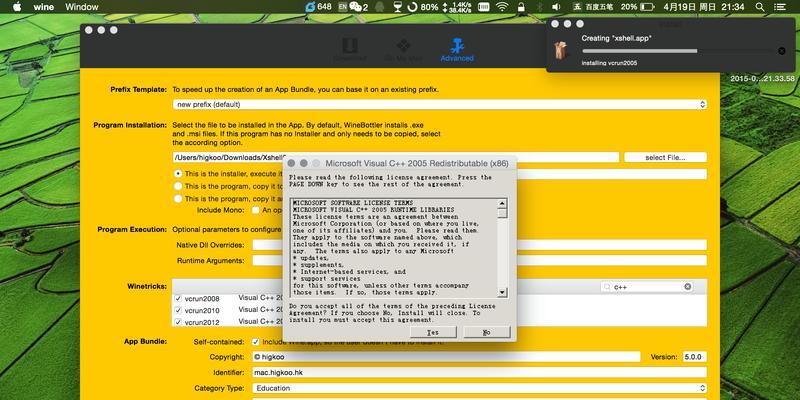This screenshot has width=800, height=400.
Task: Click the Native Dll Overrides field
Action: [x=480, y=245]
